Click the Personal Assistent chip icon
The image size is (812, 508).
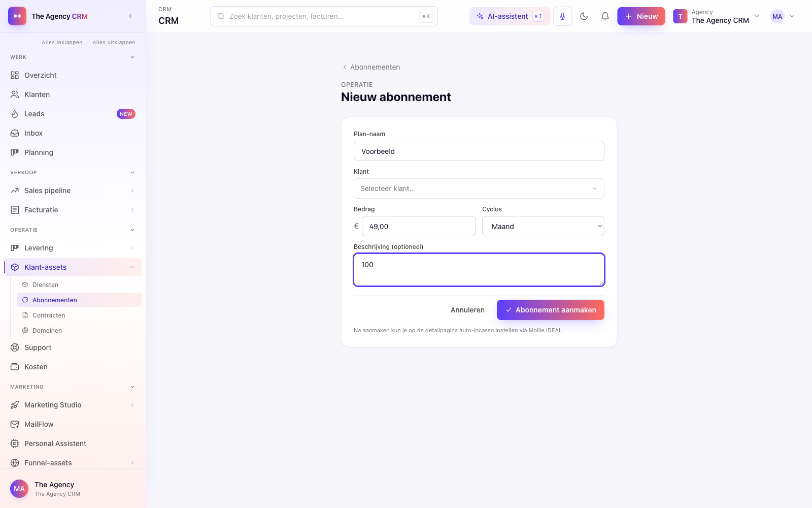click(15, 443)
